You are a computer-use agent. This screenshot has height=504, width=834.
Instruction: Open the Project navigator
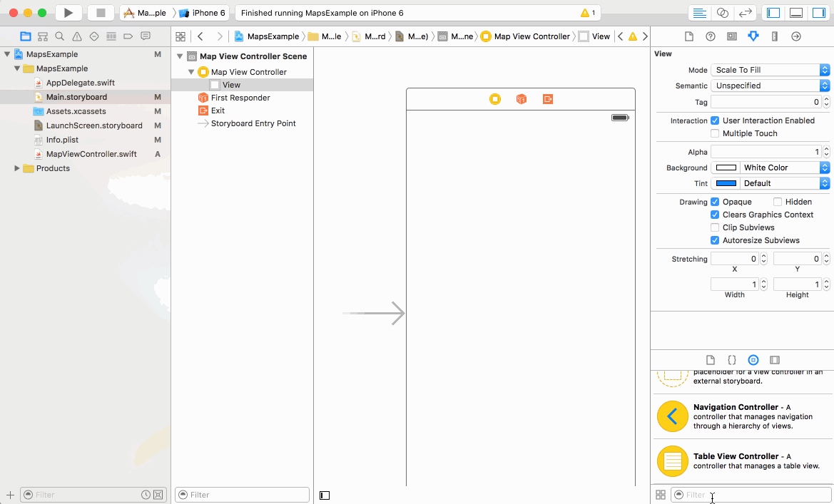tap(26, 36)
